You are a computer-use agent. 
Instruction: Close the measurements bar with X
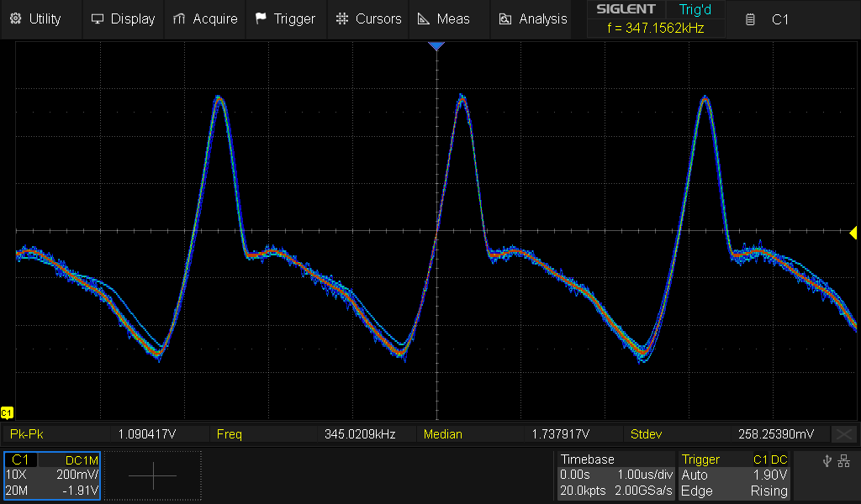[843, 434]
